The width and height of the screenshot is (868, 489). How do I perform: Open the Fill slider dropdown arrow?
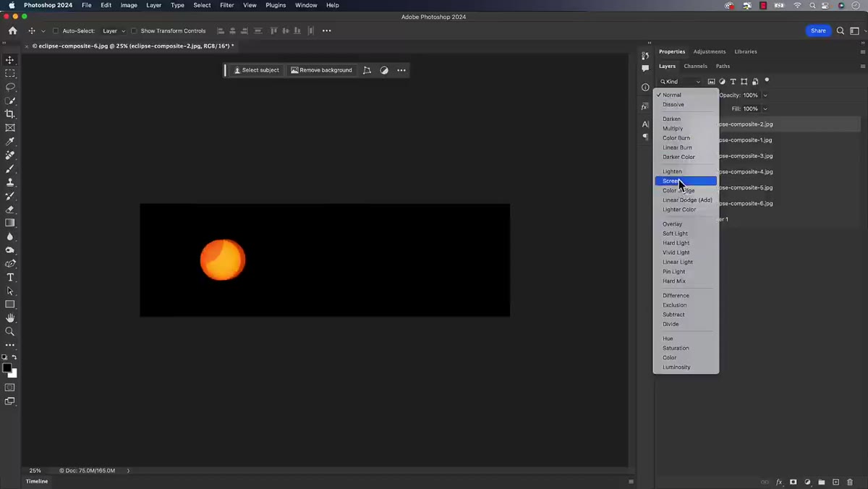[765, 109]
